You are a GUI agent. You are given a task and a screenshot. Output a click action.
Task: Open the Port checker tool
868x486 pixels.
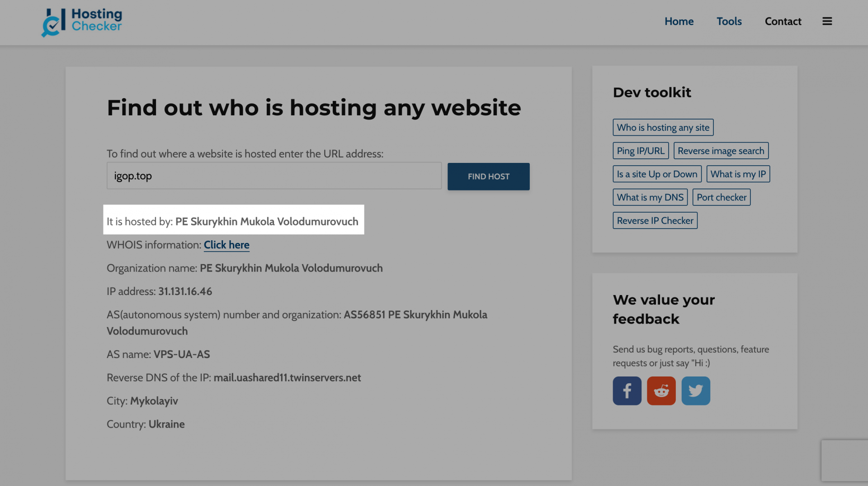point(721,197)
